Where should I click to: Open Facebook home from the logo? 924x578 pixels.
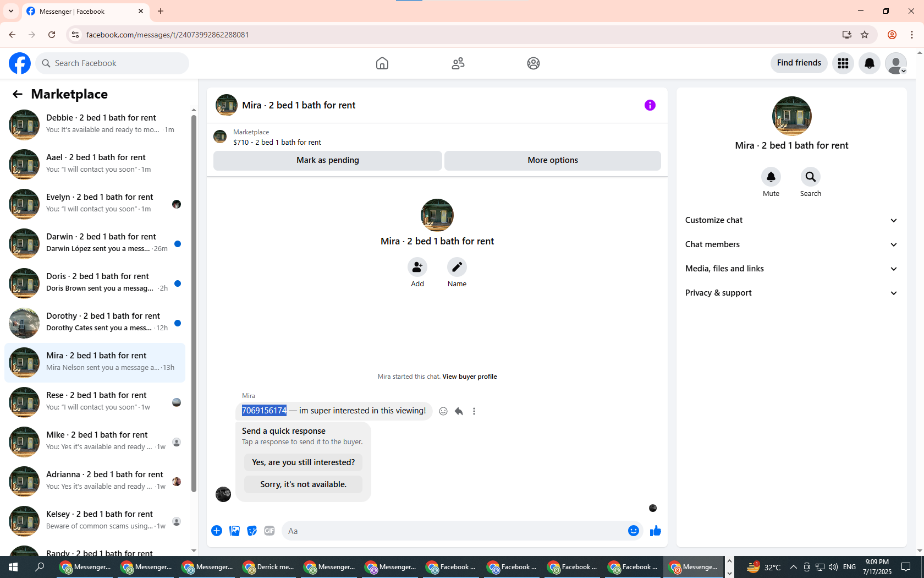[20, 63]
